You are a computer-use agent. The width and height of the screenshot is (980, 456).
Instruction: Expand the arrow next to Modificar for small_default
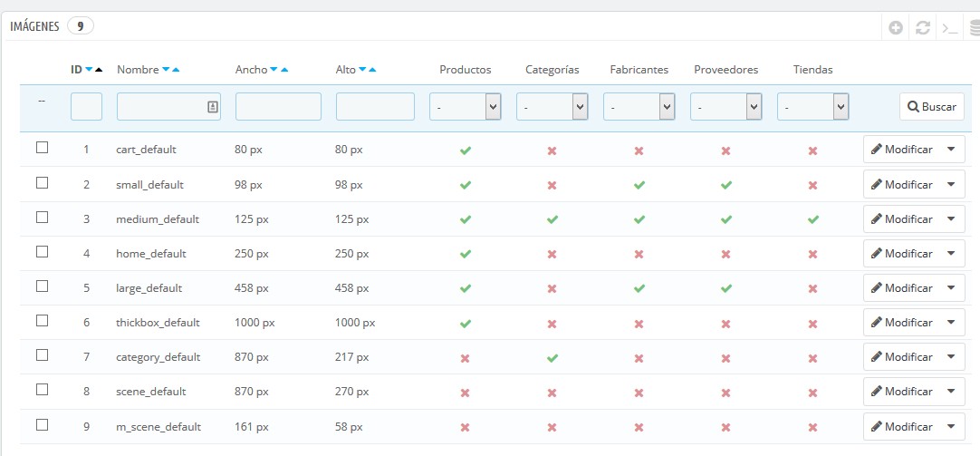pos(950,185)
